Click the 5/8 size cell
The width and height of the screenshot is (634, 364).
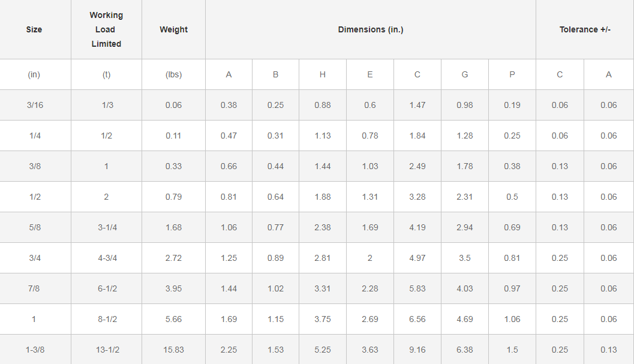point(35,227)
